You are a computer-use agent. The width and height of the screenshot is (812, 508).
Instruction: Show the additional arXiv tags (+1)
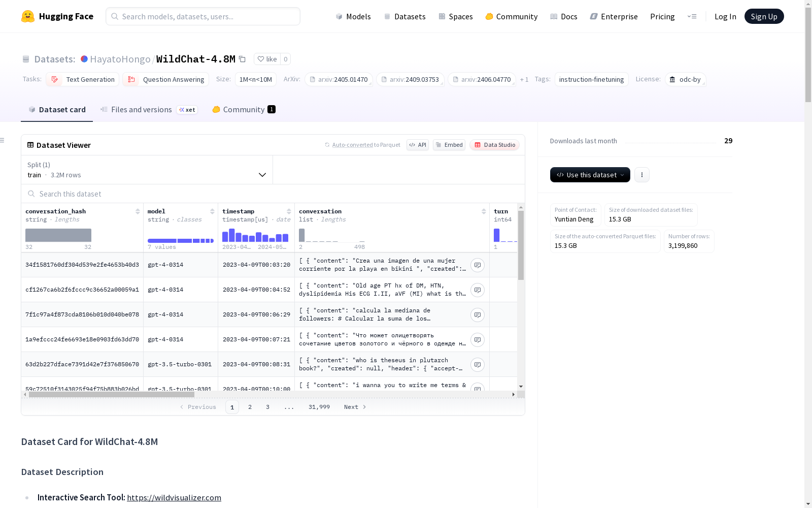pos(524,79)
